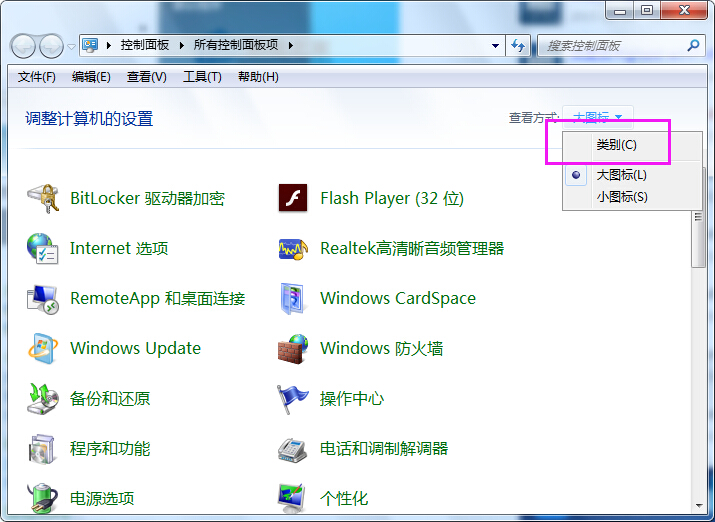Click the Flash Player (32 位) text link
The width and height of the screenshot is (715, 522).
392,198
